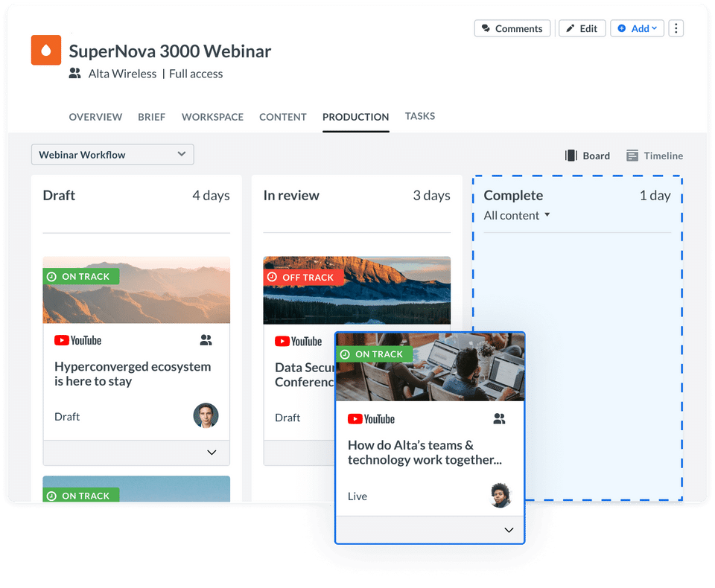The height and width of the screenshot is (588, 715).
Task: Click the orange SuperNova campaign logo icon
Action: (x=46, y=50)
